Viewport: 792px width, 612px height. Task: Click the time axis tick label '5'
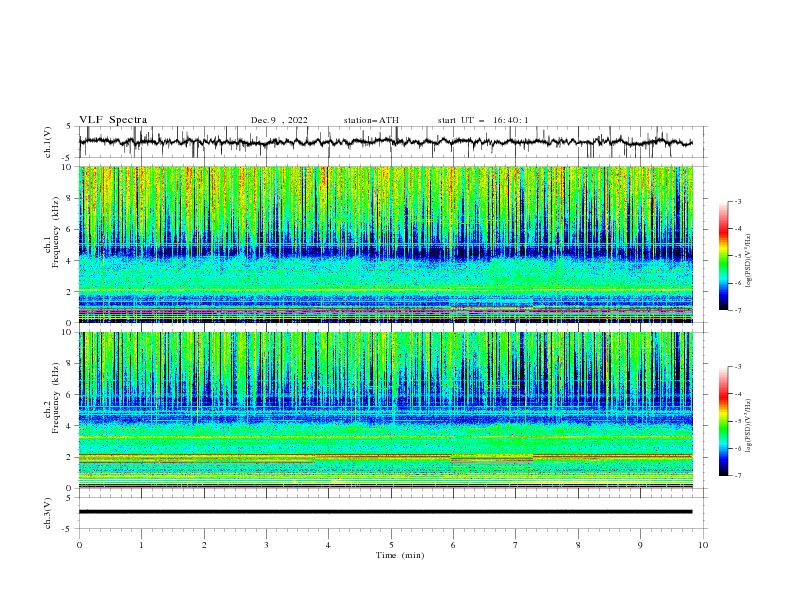pos(391,545)
